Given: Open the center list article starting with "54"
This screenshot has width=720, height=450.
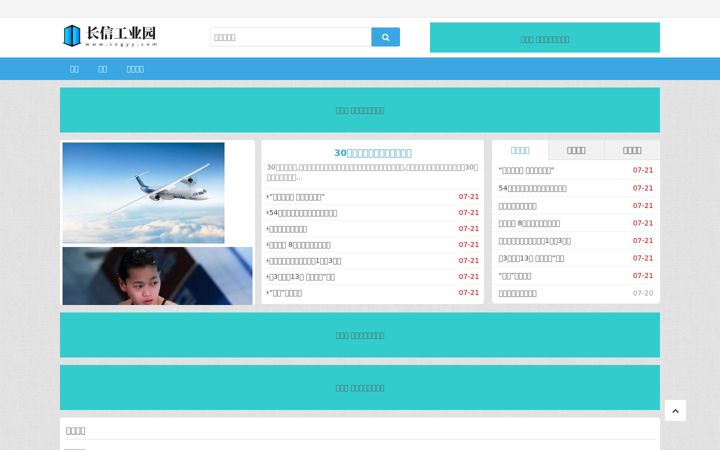Looking at the screenshot, I should pyautogui.click(x=303, y=213).
